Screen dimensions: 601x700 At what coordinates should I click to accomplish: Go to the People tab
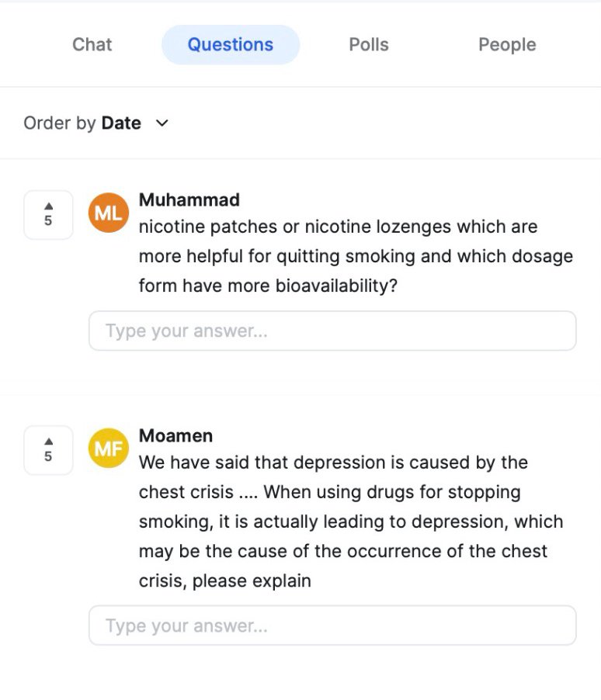(506, 45)
